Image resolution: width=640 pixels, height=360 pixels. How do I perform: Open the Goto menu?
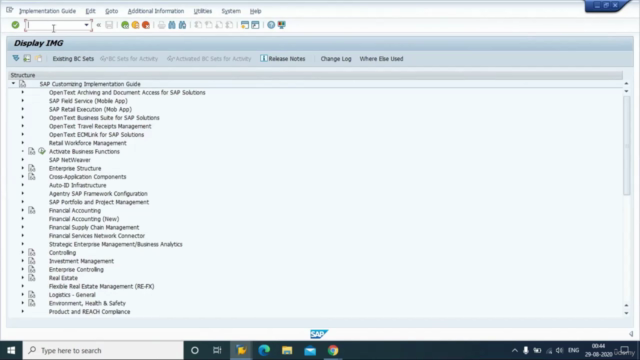pos(111,11)
